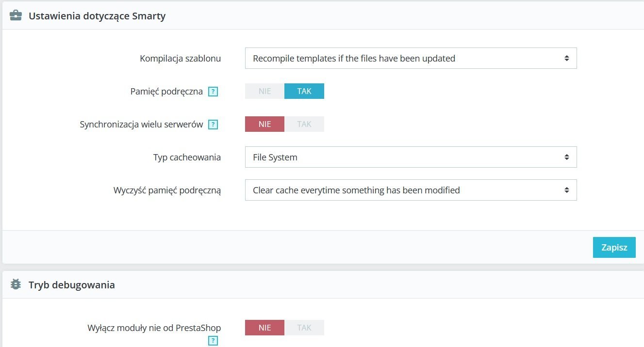644x347 pixels.
Task: Click the bug icon beside Tryb debugowania
Action: coord(16,284)
